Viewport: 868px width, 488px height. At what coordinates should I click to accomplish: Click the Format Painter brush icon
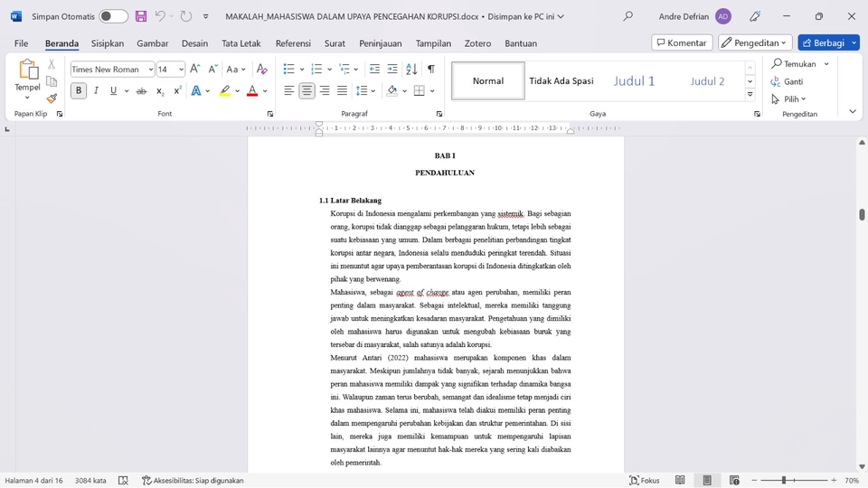52,99
